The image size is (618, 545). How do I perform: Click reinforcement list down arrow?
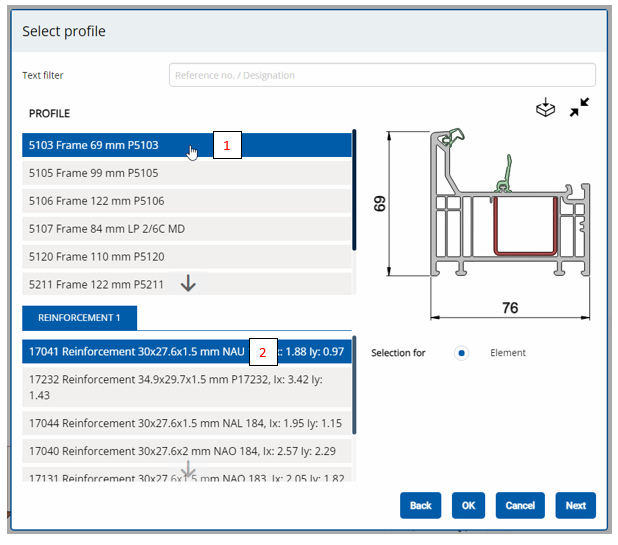[188, 469]
